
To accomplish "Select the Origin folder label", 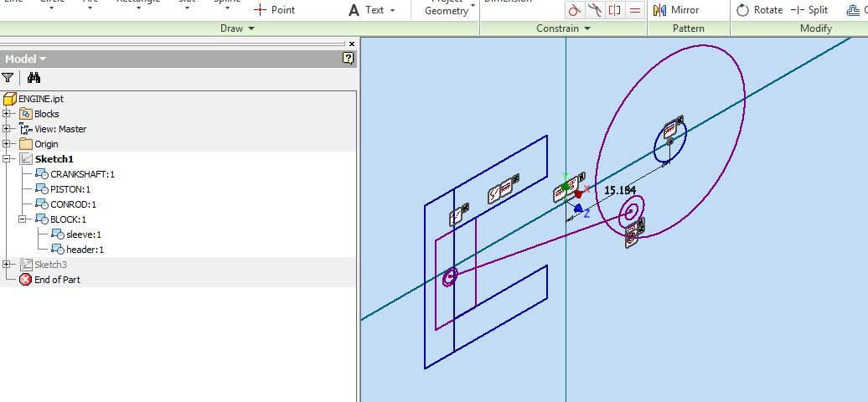I will (46, 144).
